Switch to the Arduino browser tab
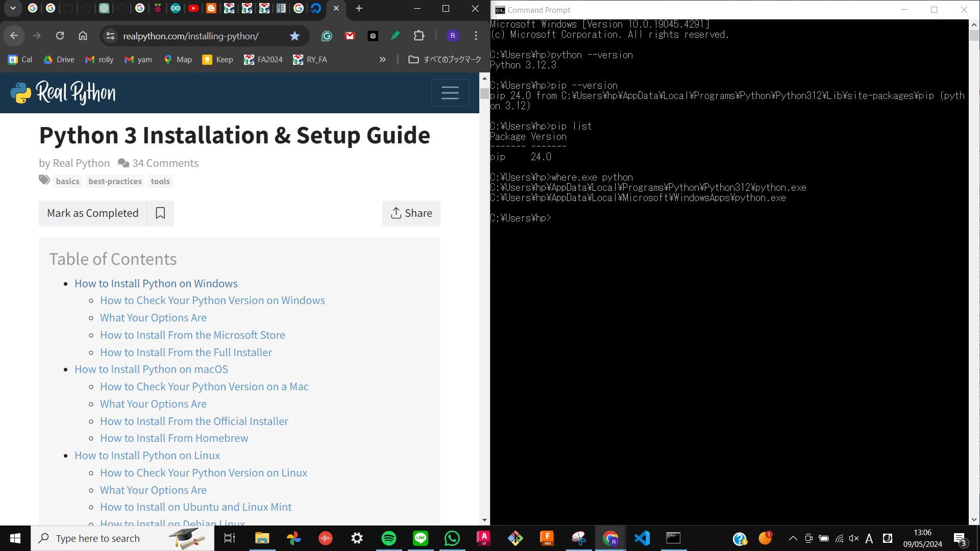Screen dimensions: 980x551 pyautogui.click(x=176, y=8)
